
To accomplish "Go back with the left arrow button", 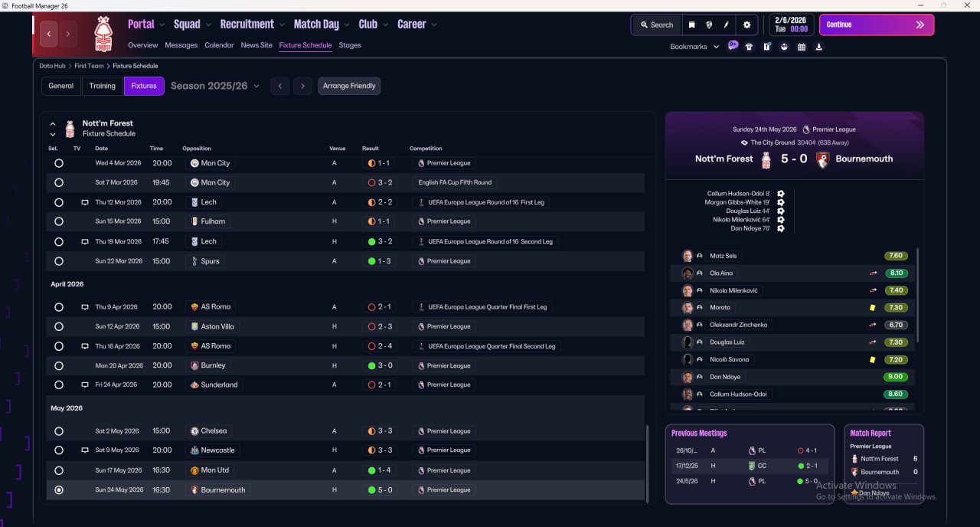I will pyautogui.click(x=49, y=34).
